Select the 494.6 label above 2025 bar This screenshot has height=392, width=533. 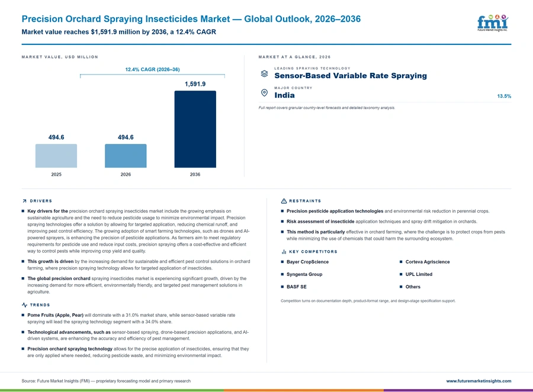click(56, 137)
